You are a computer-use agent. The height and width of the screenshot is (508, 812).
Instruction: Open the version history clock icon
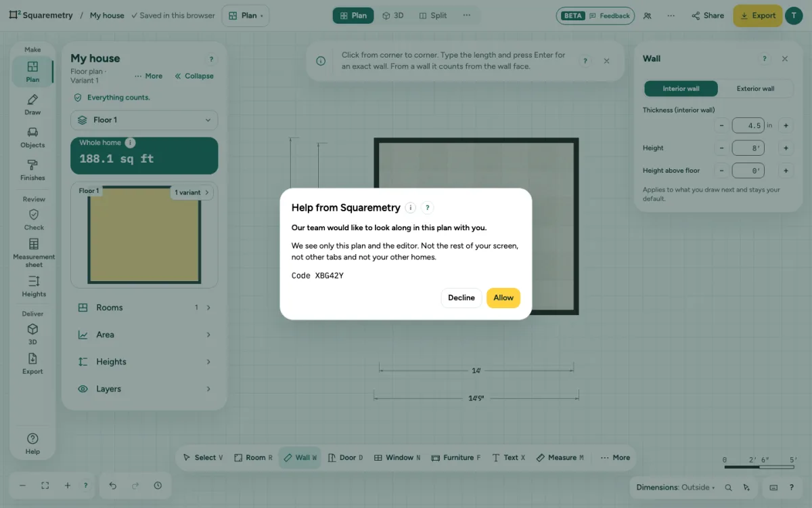pos(158,486)
